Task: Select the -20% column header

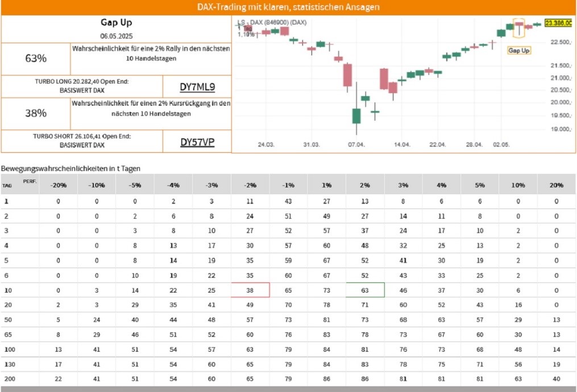Action: point(59,185)
